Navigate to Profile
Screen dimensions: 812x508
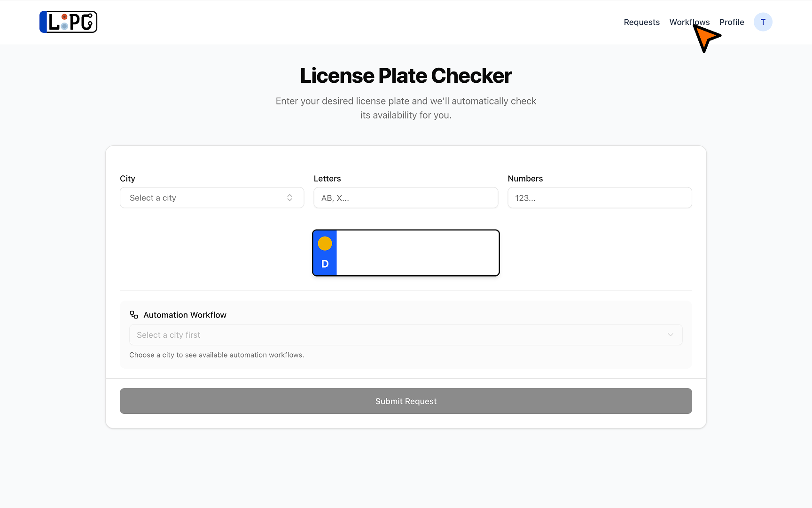pos(732,22)
